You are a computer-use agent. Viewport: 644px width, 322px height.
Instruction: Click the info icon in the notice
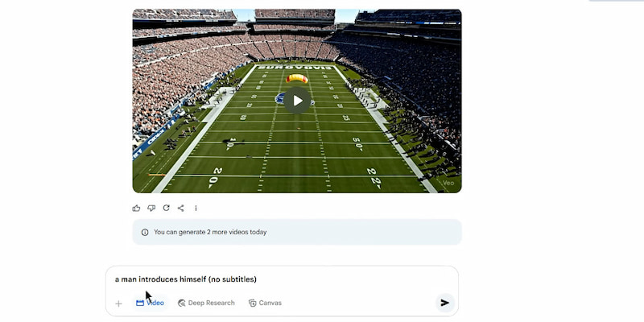pos(145,232)
